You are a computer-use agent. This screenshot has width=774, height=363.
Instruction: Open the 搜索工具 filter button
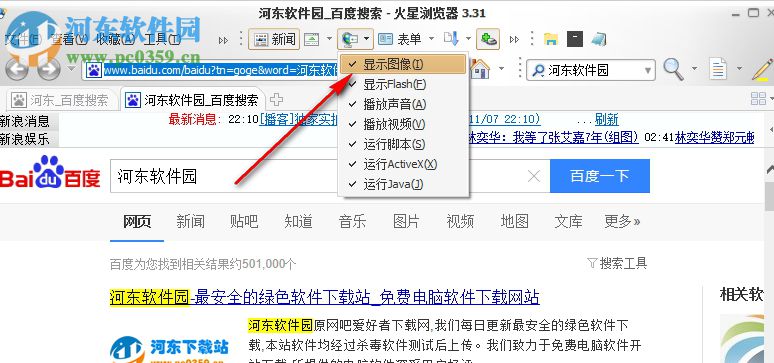(617, 263)
